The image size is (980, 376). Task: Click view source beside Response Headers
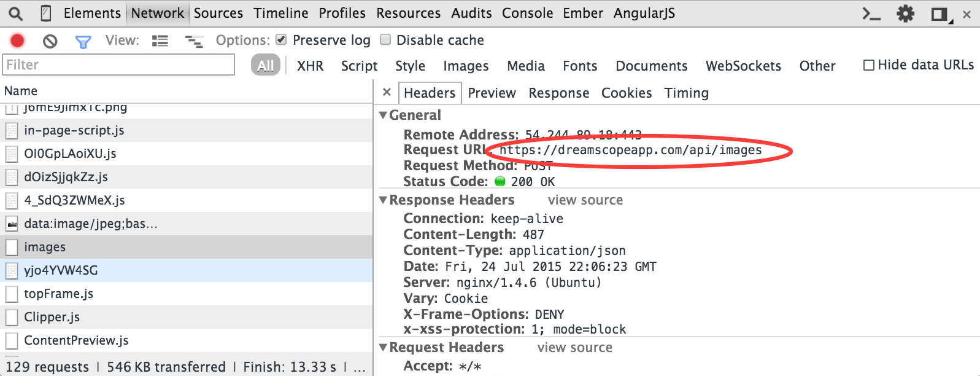[585, 200]
